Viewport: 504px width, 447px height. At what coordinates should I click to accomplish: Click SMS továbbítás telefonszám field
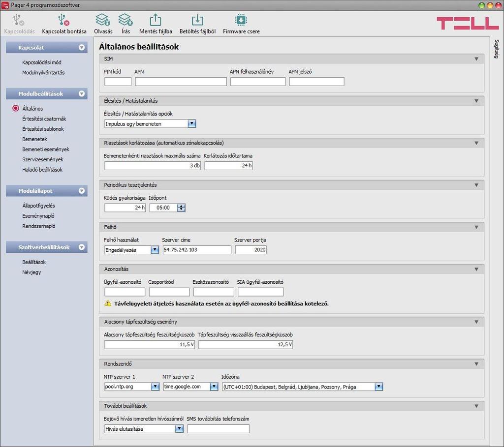(x=218, y=429)
